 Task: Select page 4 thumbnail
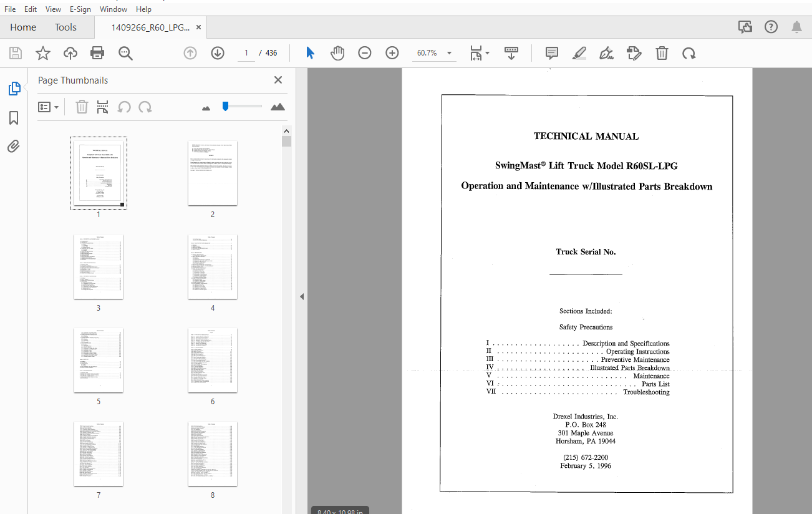pos(212,266)
